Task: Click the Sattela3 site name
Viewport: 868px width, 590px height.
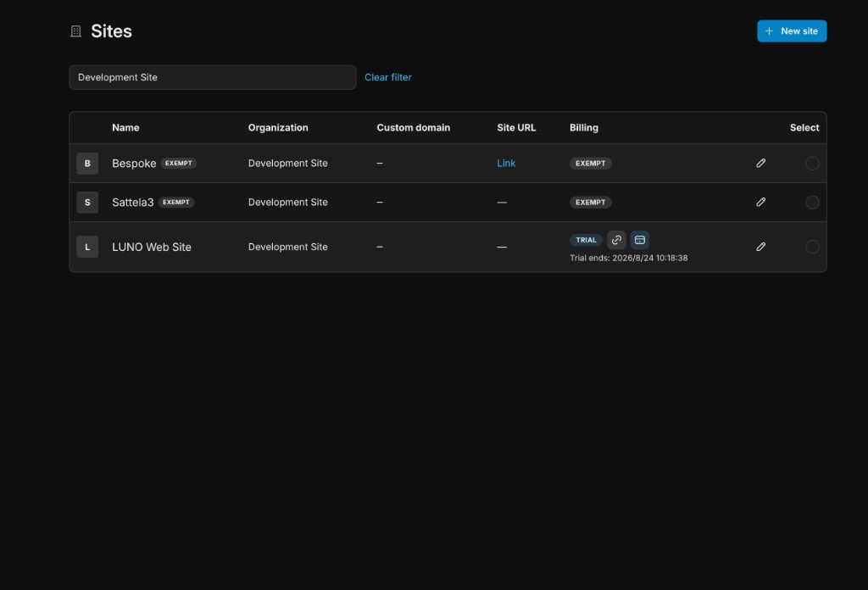Action: click(x=133, y=202)
